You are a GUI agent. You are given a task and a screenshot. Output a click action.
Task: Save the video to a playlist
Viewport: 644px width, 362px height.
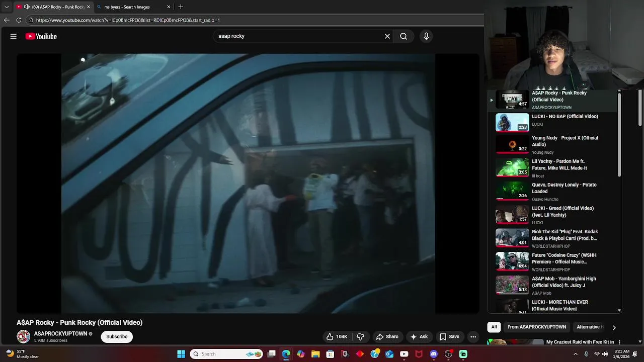point(449,337)
